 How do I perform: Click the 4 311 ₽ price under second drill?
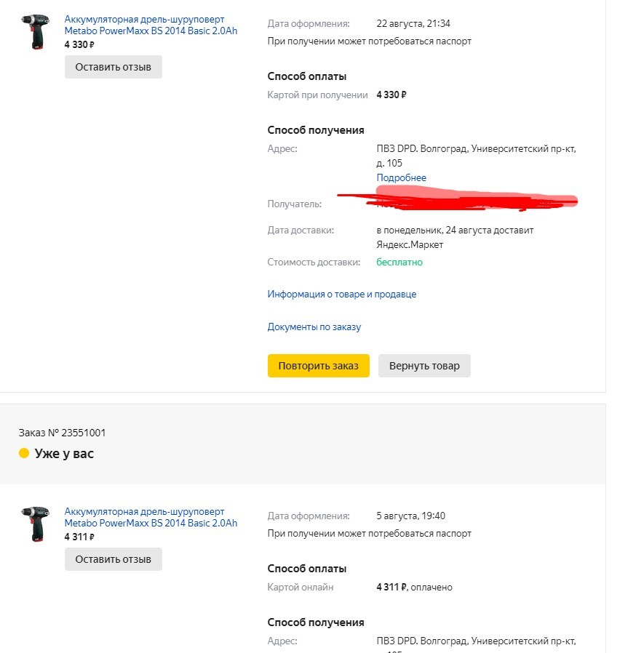click(x=79, y=537)
